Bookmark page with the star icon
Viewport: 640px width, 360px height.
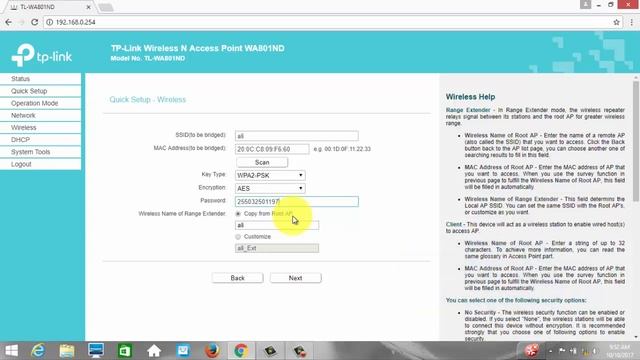tap(616, 22)
